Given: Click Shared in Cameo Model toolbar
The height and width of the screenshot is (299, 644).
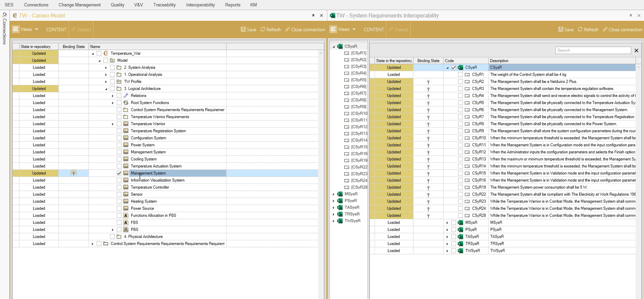Looking at the screenshot, I should [81, 30].
